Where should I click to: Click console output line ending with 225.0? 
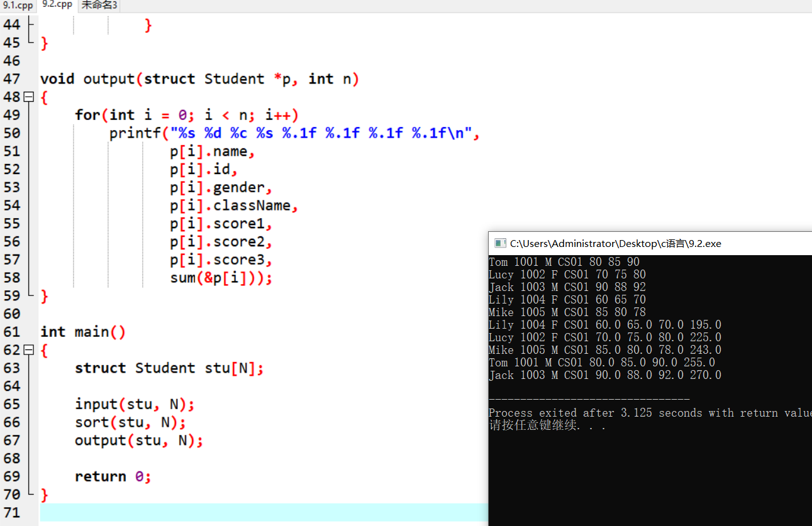(605, 337)
